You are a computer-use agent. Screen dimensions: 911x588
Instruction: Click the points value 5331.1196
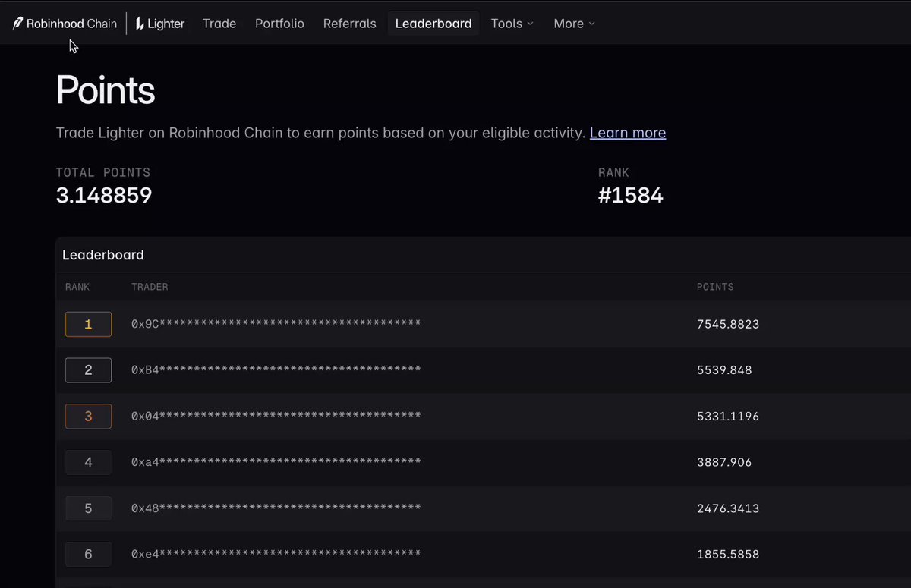[728, 417]
